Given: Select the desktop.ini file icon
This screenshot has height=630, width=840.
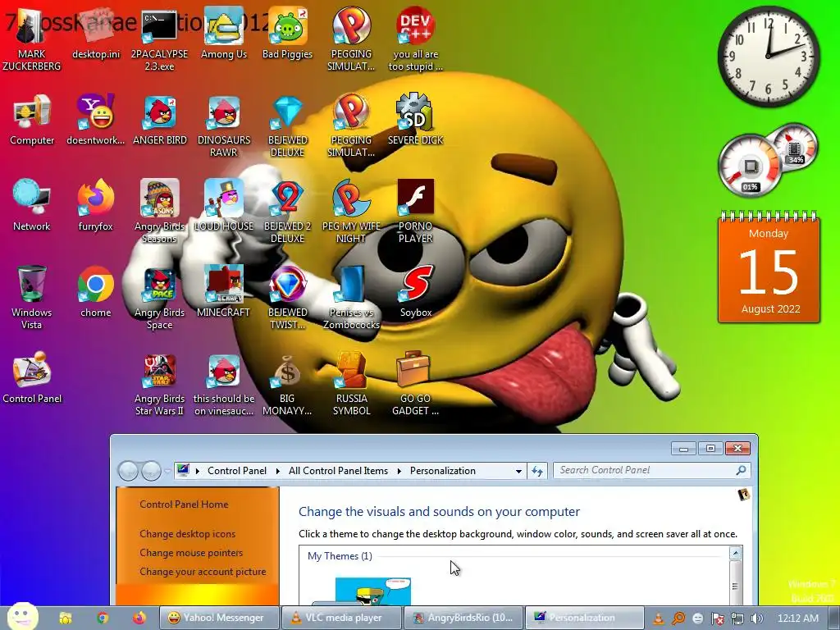Looking at the screenshot, I should point(96,34).
